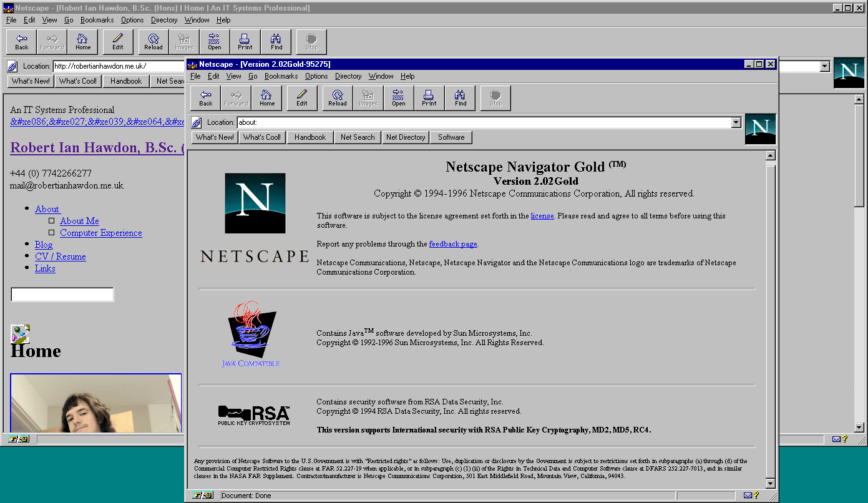Click the Back arrow in the background Hawdon window
Image resolution: width=868 pixels, height=503 pixels.
(x=22, y=42)
